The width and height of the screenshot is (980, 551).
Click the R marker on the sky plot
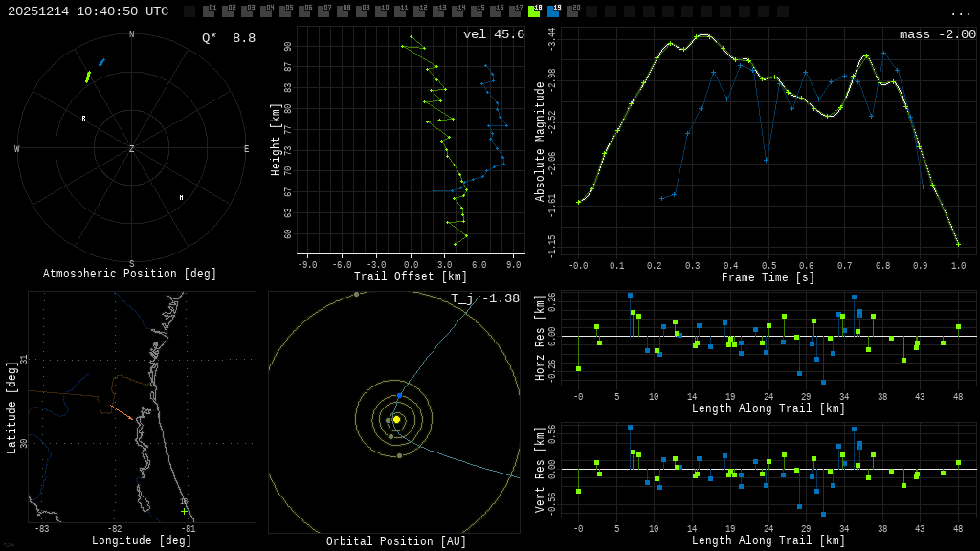(x=83, y=119)
